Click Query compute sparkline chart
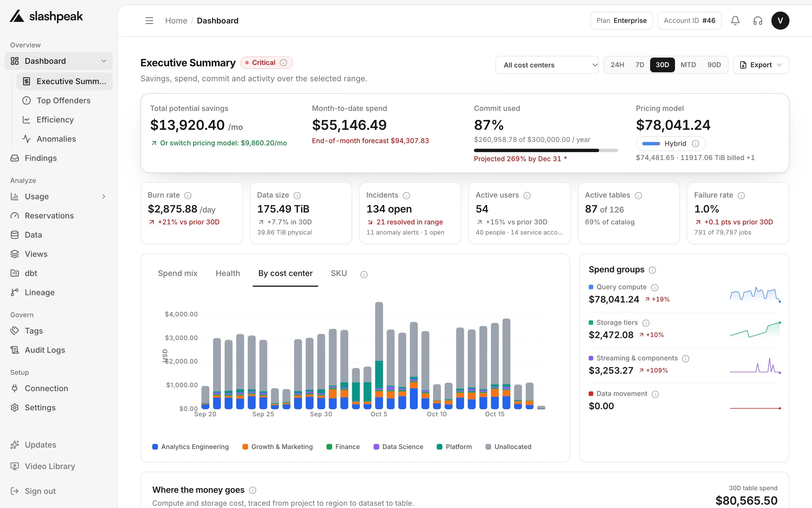812x508 pixels. point(755,294)
